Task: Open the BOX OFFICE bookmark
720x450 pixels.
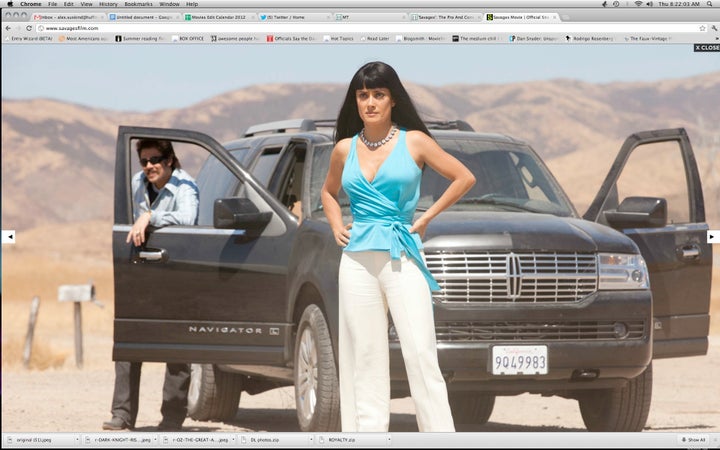Action: pos(188,39)
